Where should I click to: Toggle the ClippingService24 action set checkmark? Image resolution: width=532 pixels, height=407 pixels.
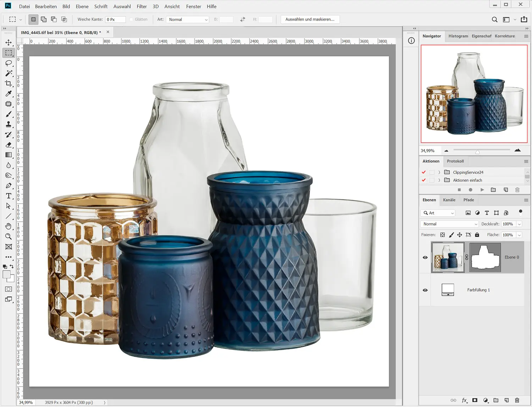423,172
